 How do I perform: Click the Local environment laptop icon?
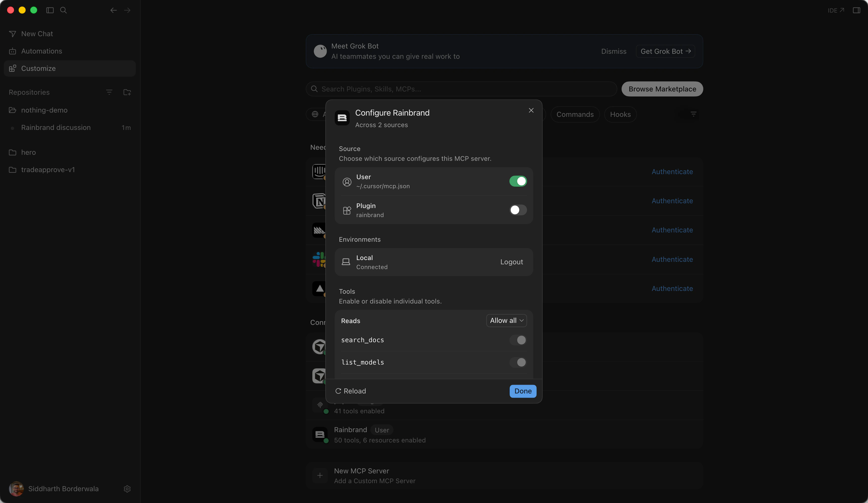point(346,262)
